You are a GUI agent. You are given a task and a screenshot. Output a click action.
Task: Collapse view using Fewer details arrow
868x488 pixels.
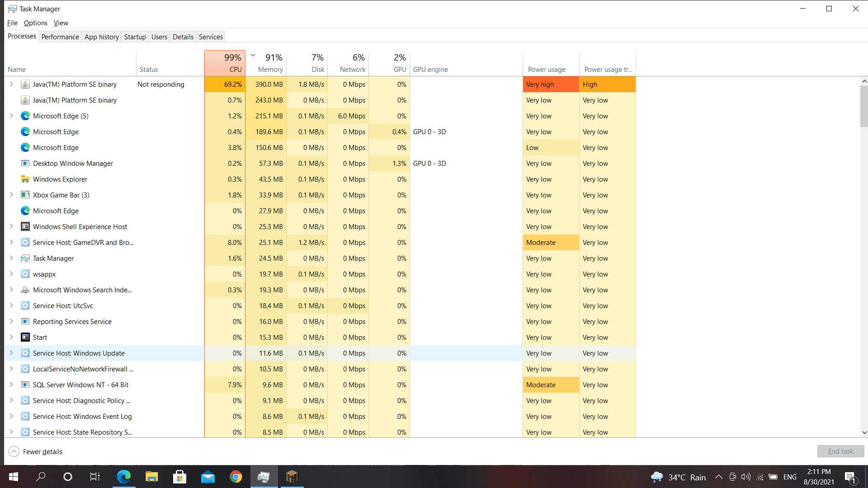(x=14, y=452)
